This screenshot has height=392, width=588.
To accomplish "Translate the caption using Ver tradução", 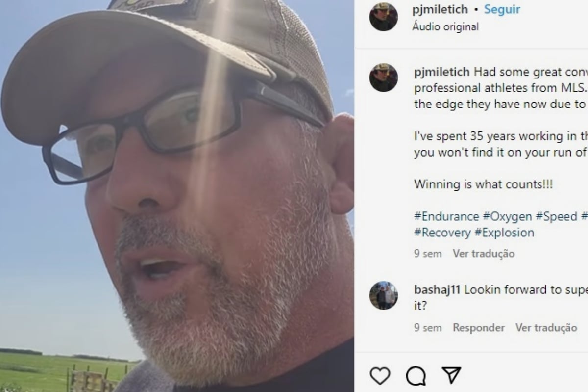I will pos(484,254).
